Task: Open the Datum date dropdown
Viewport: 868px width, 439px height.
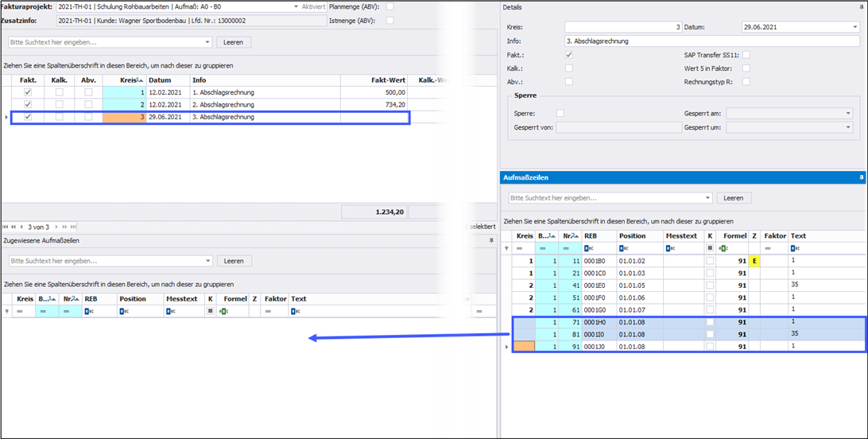Action: (x=854, y=27)
